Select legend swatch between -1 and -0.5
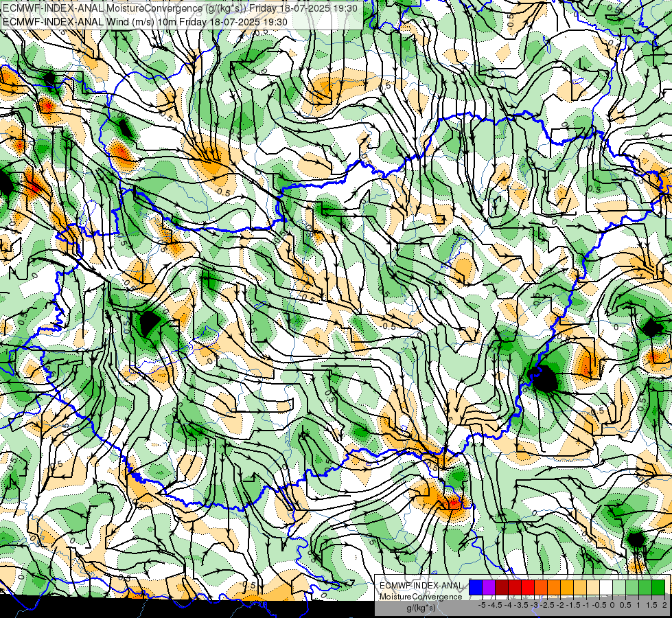This screenshot has width=672, height=618. click(592, 587)
